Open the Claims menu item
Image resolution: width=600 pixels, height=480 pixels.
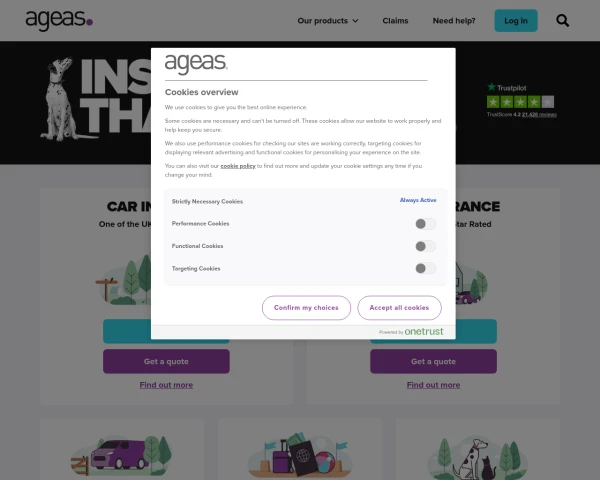[395, 21]
